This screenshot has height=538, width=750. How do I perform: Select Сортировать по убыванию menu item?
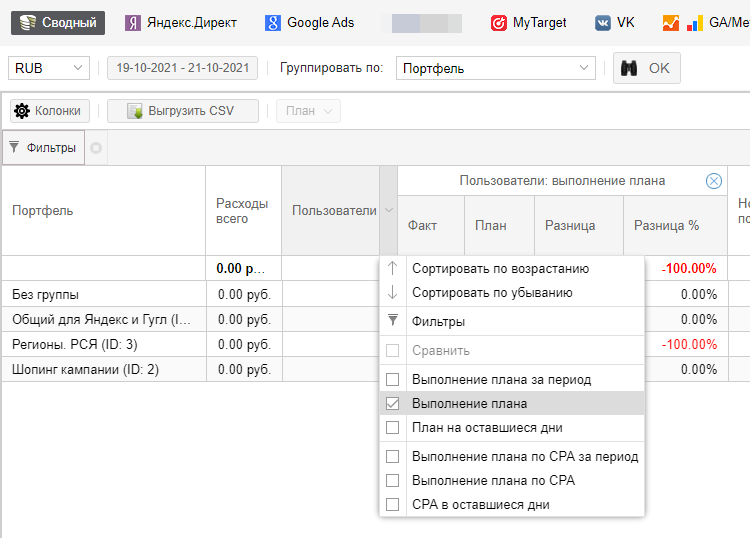512,292
